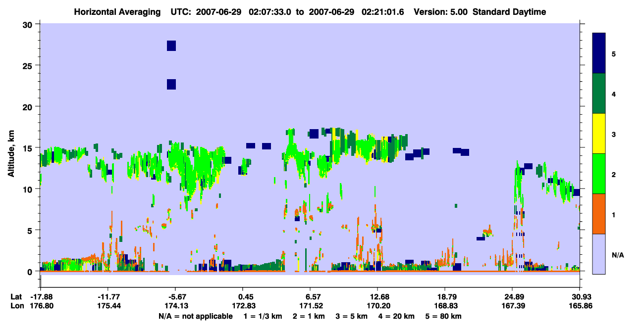
Task: Click legend text 'N/A = not applicable'
Action: [196, 316]
